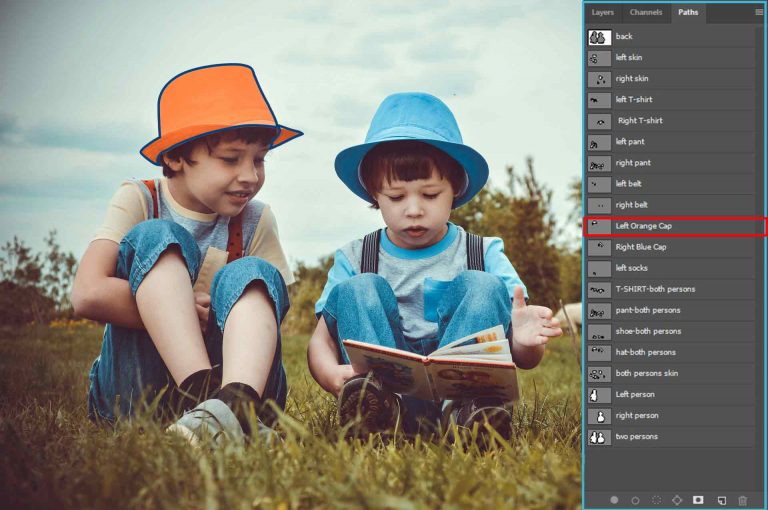Stroke path with brush icon
The height and width of the screenshot is (510, 768).
pos(635,500)
